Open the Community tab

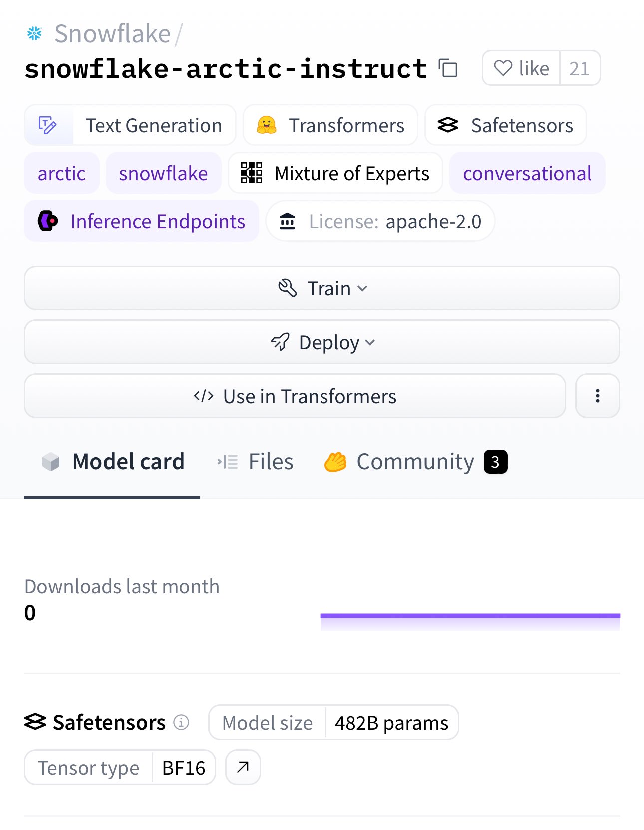pos(415,462)
